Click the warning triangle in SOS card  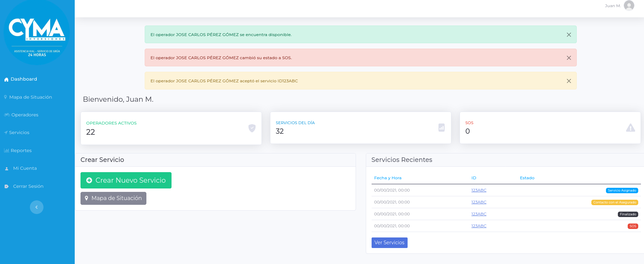tap(630, 128)
